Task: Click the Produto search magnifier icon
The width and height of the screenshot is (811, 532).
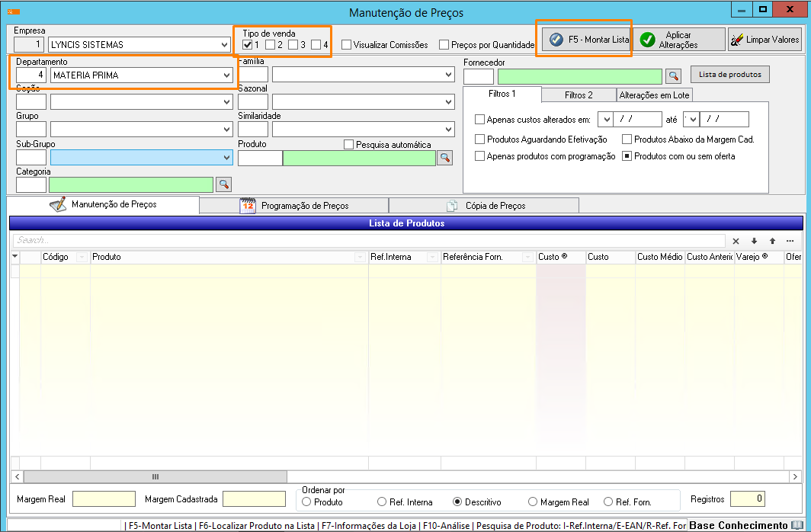Action: 444,158
